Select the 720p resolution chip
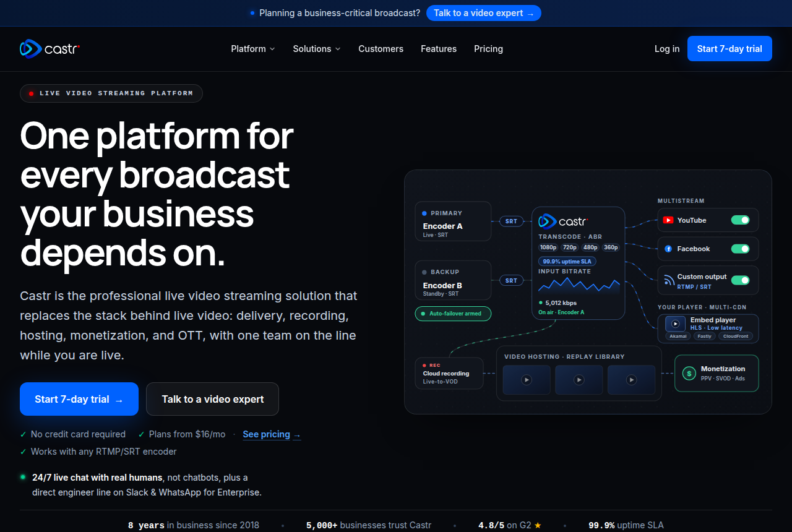 (x=569, y=247)
